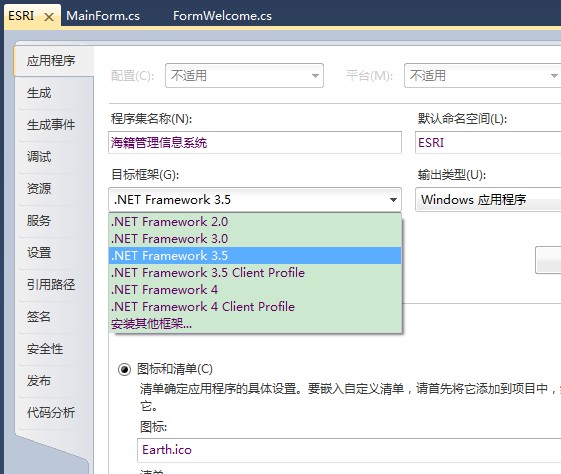The width and height of the screenshot is (561, 474).
Task: Open the 生成事件 settings page
Action: pos(54,125)
